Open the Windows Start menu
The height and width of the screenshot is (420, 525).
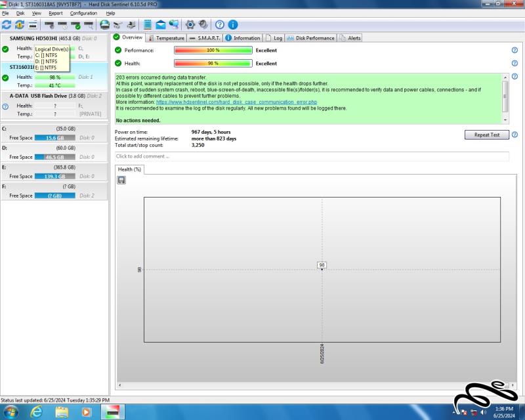tap(10, 411)
